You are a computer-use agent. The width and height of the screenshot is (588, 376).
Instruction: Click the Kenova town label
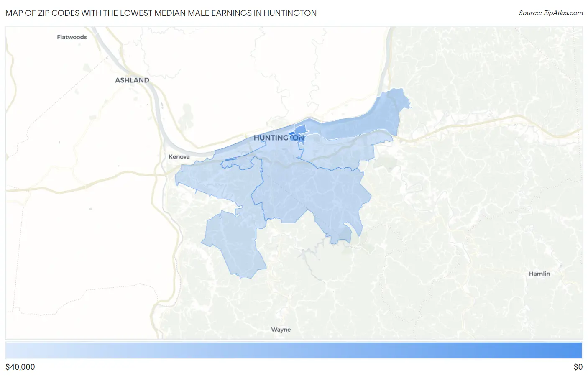pyautogui.click(x=179, y=157)
